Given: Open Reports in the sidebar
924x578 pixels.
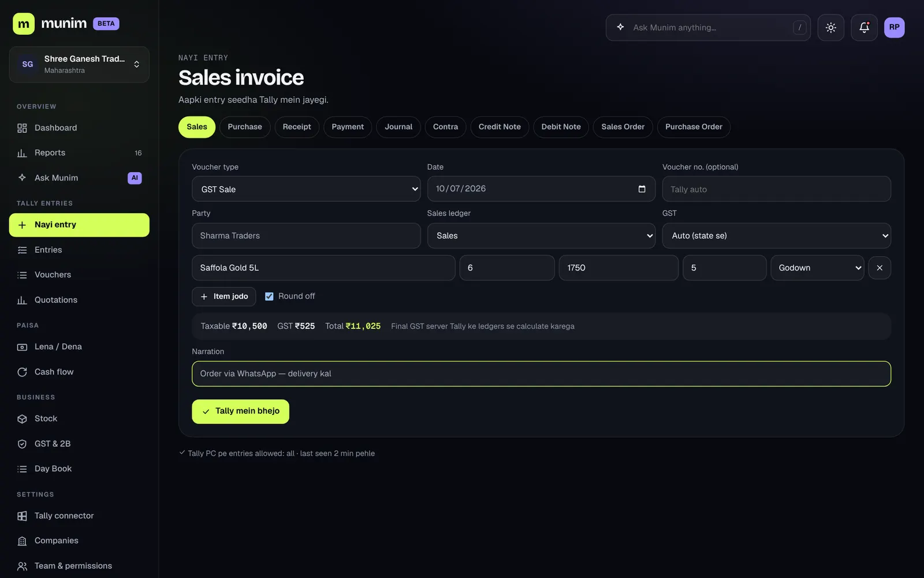Looking at the screenshot, I should pyautogui.click(x=79, y=153).
